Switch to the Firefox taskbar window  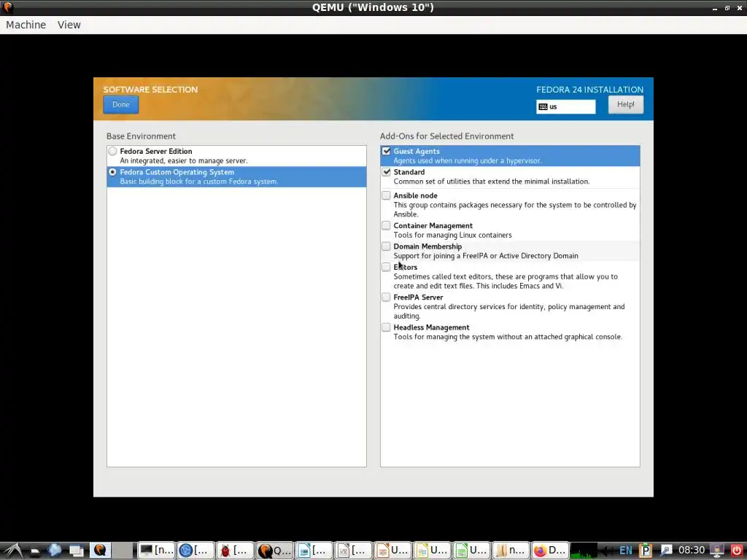(550, 551)
